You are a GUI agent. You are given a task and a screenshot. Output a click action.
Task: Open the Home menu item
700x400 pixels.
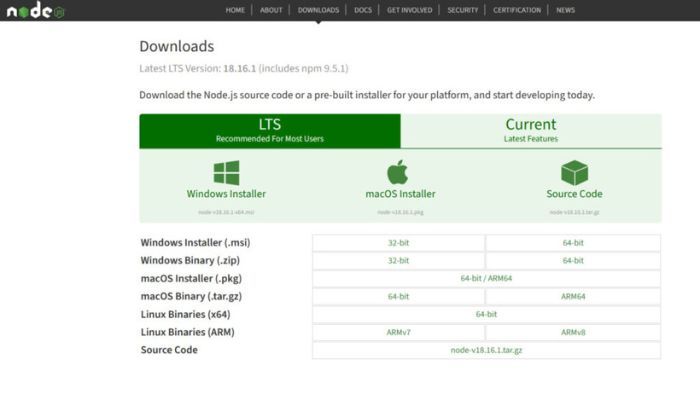[x=235, y=10]
